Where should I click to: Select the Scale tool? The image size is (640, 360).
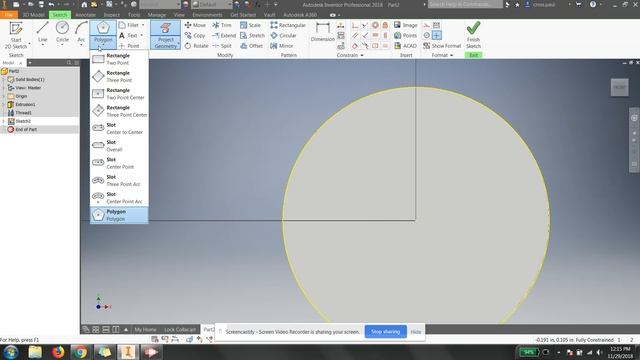(250, 25)
